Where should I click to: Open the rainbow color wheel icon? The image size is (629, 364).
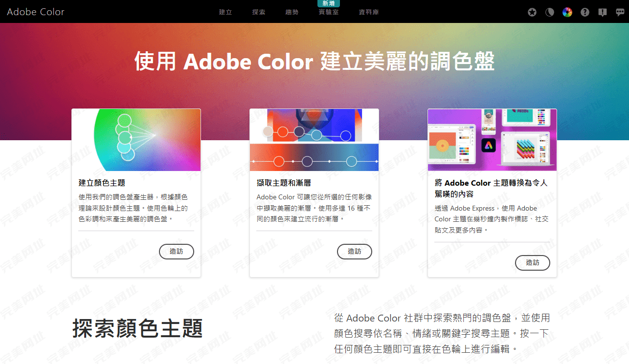tap(567, 12)
